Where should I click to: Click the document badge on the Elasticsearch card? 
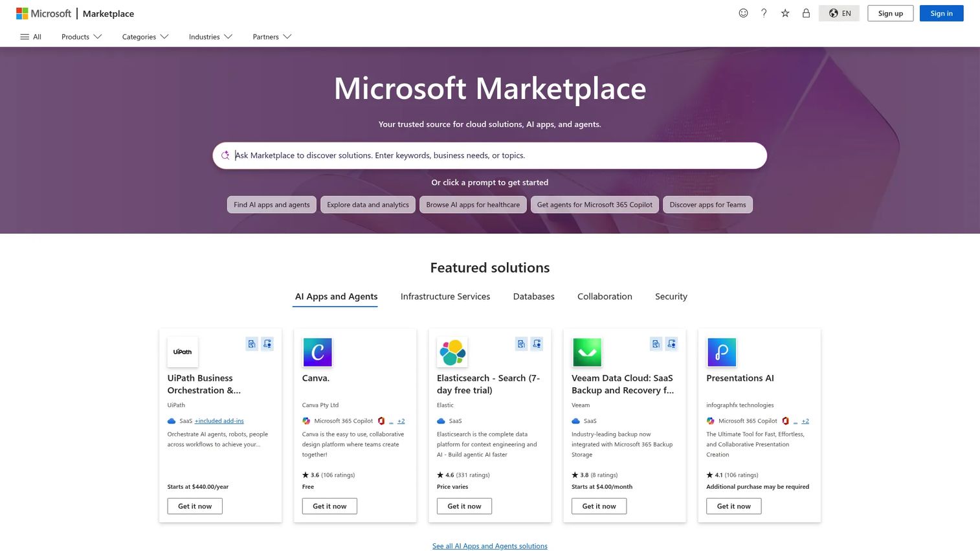pos(521,344)
